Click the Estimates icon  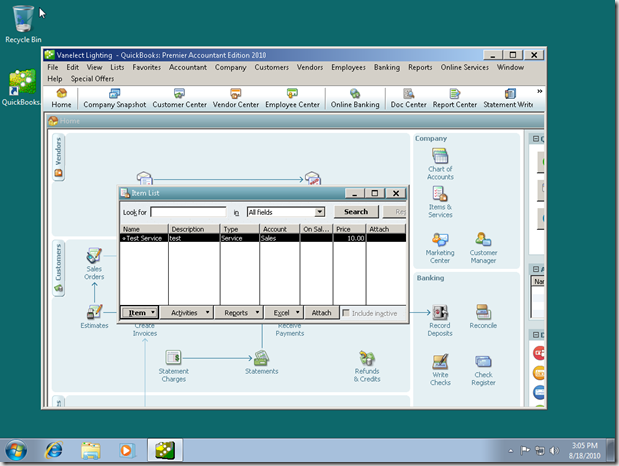[94, 317]
